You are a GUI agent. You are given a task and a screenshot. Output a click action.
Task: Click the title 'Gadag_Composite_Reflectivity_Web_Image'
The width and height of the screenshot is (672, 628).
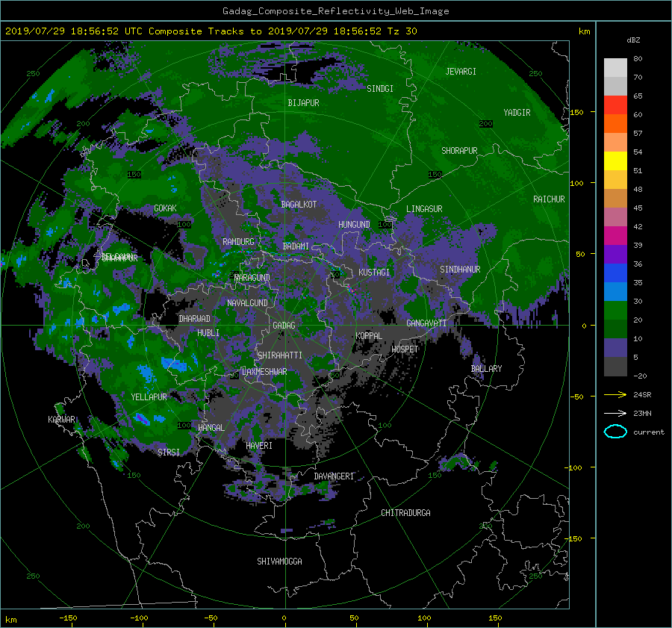(x=335, y=11)
